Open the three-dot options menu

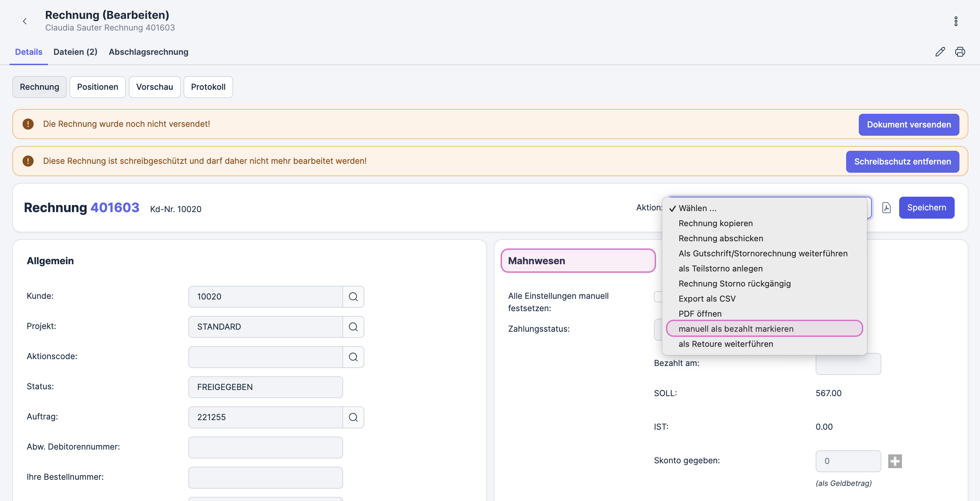(x=956, y=21)
